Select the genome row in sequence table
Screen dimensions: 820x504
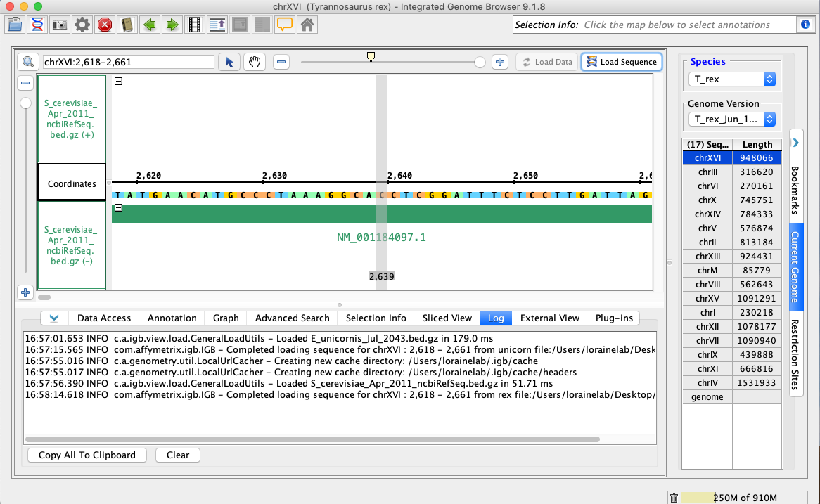[732, 397]
